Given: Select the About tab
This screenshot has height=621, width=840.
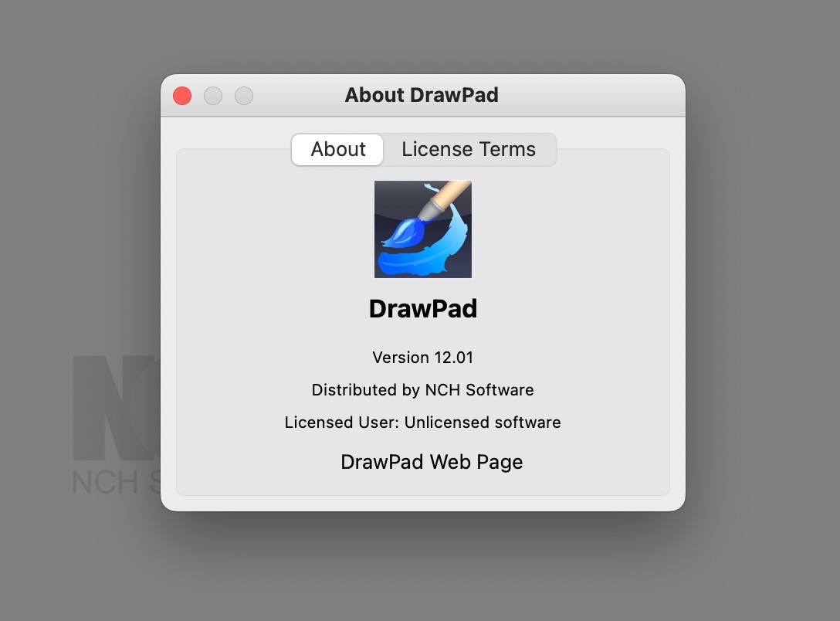Looking at the screenshot, I should (338, 150).
